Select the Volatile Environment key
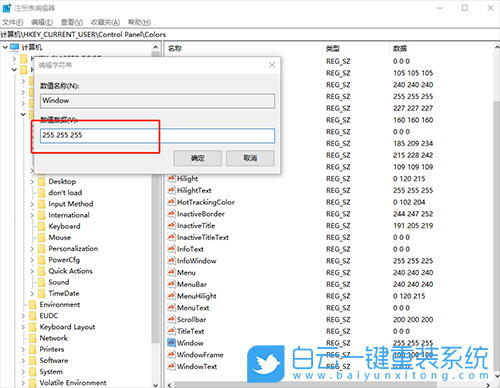500x388 pixels. click(x=73, y=383)
